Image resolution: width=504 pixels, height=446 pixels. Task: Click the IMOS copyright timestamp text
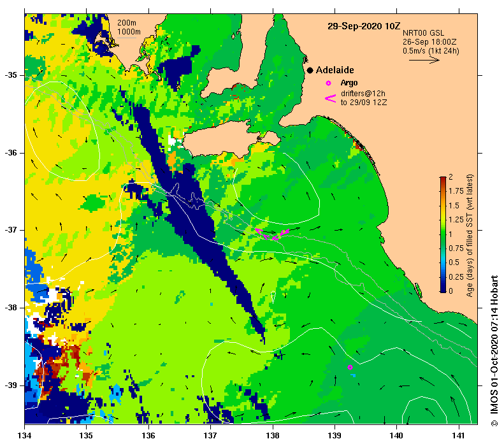(494, 351)
